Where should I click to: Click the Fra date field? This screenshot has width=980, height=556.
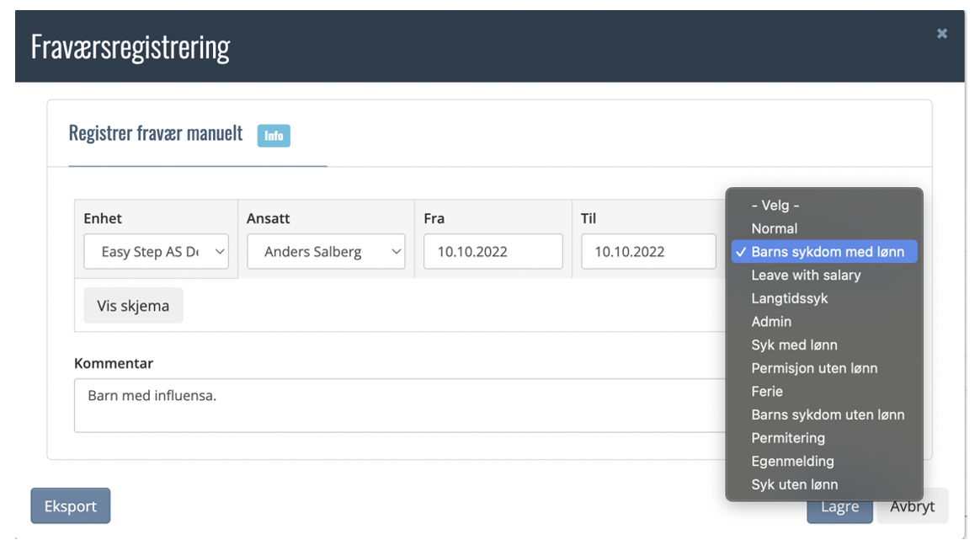[x=493, y=252]
